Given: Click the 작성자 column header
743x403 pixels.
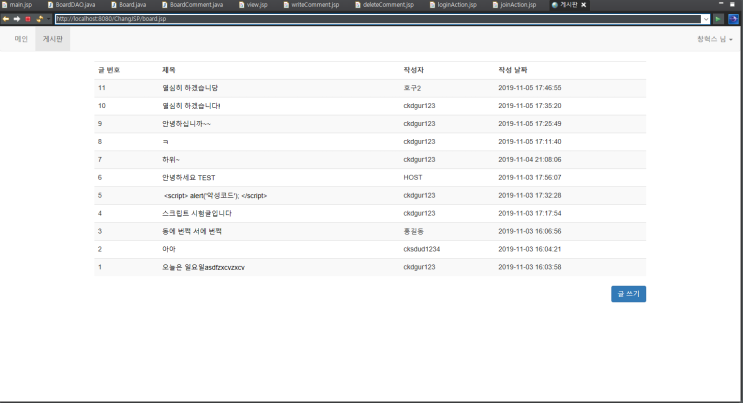Looking at the screenshot, I should click(x=414, y=70).
